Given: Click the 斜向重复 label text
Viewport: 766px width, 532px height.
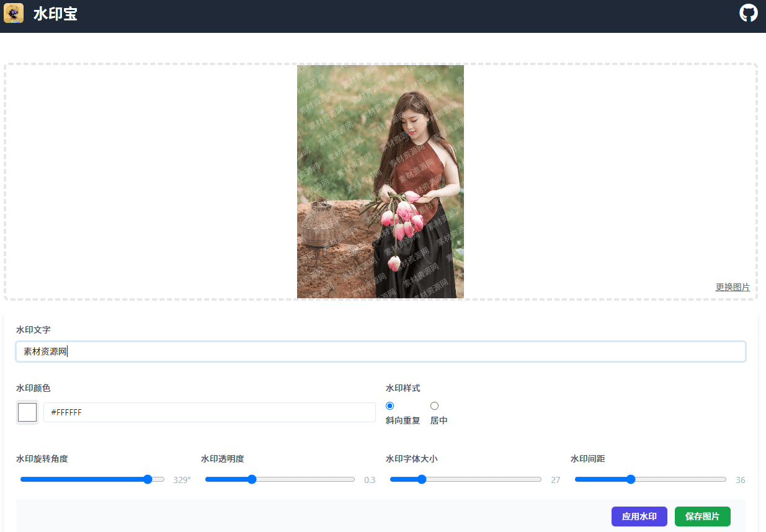Looking at the screenshot, I should [403, 420].
